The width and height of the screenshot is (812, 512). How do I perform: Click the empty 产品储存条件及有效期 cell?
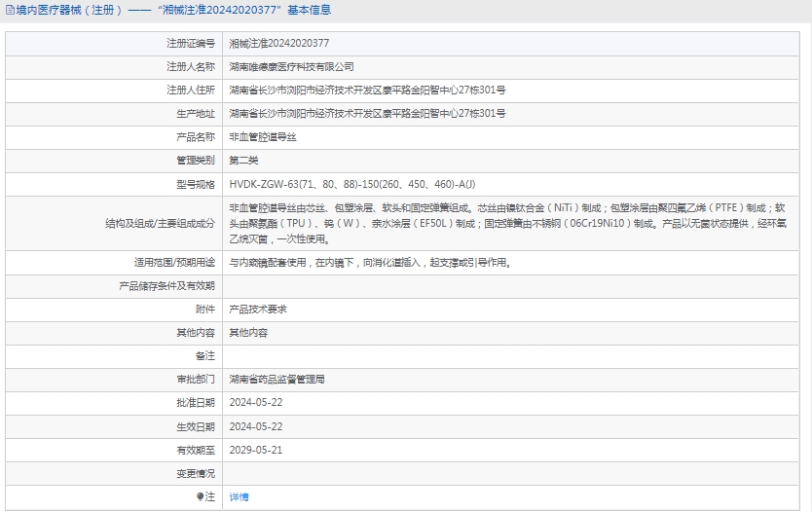514,286
